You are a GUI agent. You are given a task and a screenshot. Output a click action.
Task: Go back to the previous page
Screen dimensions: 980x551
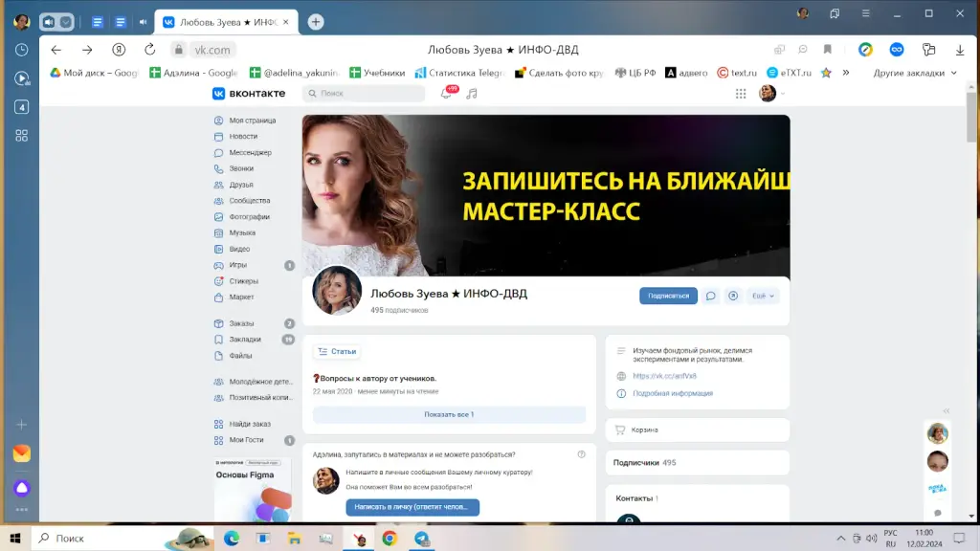56,50
